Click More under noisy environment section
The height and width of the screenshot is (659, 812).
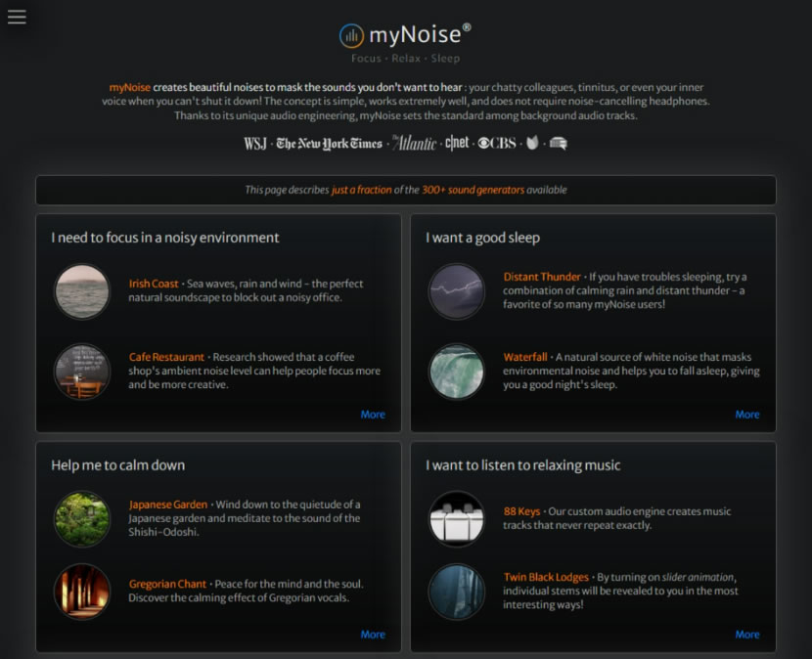(373, 415)
